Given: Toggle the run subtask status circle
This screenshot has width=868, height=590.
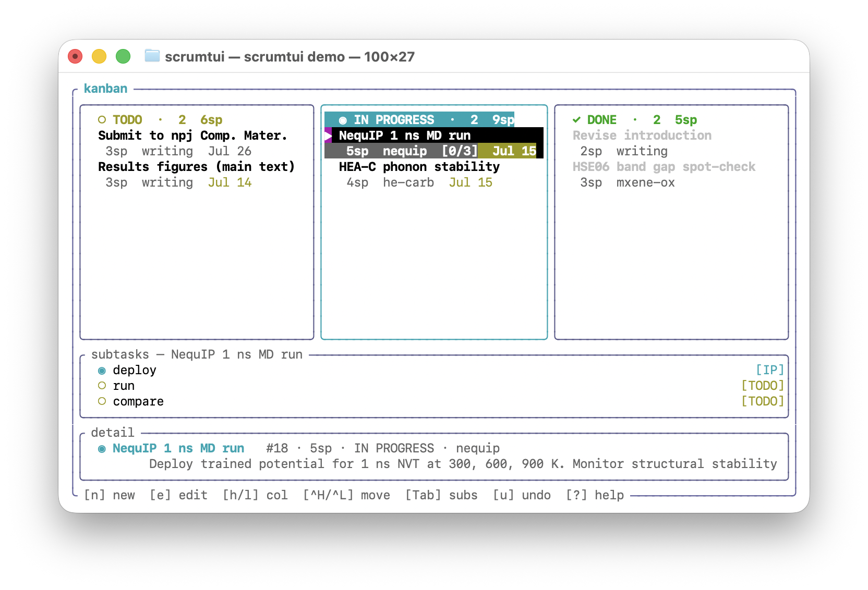Looking at the screenshot, I should (x=102, y=386).
